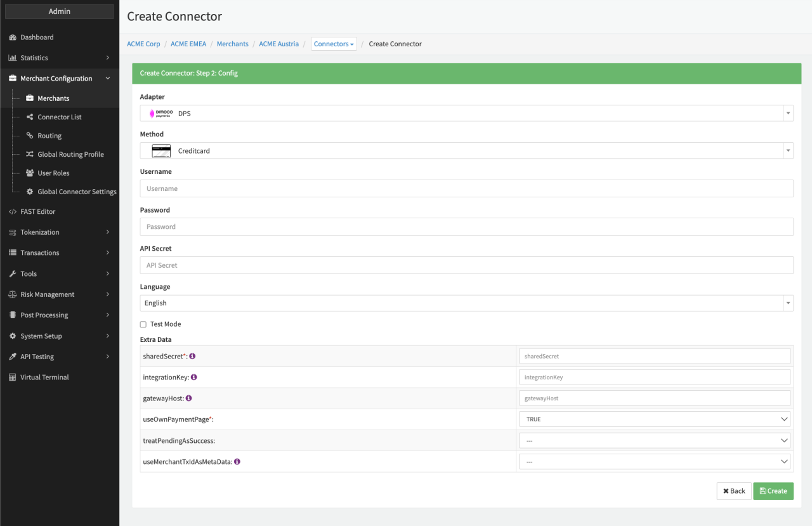Expand the Transactions sidebar menu
Screen dimensions: 812x526
60,253
